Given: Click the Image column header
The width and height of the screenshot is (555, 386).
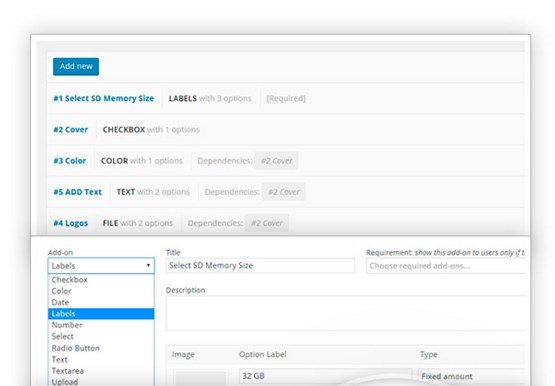Looking at the screenshot, I should tap(183, 354).
